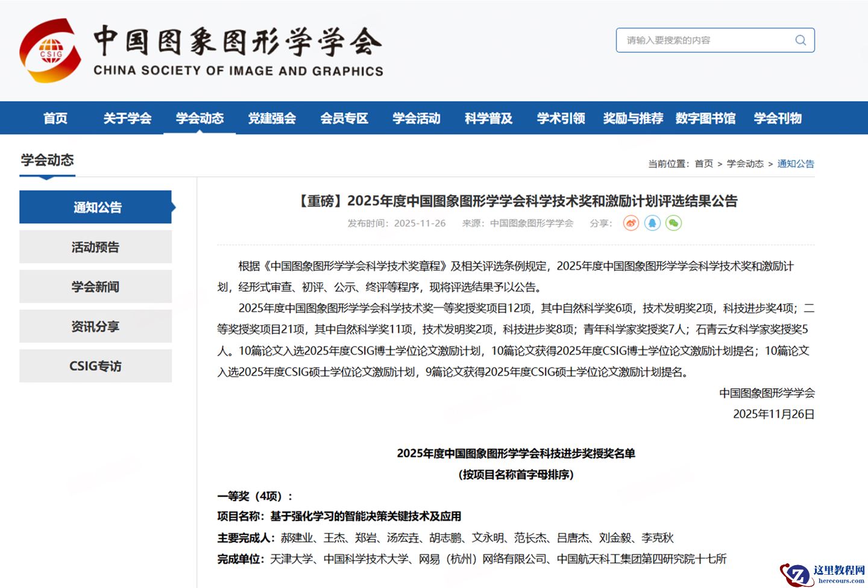The width and height of the screenshot is (868, 588).
Task: Select 学会动态 navigation tab
Action: [200, 118]
